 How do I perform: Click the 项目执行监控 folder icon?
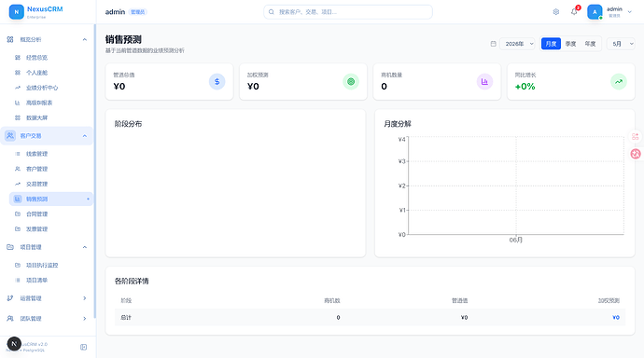(x=18, y=266)
